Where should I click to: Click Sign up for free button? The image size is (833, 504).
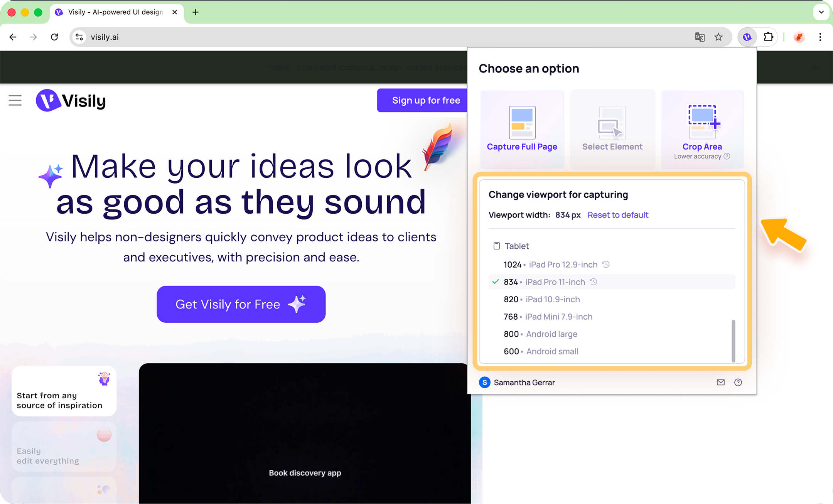pyautogui.click(x=422, y=100)
